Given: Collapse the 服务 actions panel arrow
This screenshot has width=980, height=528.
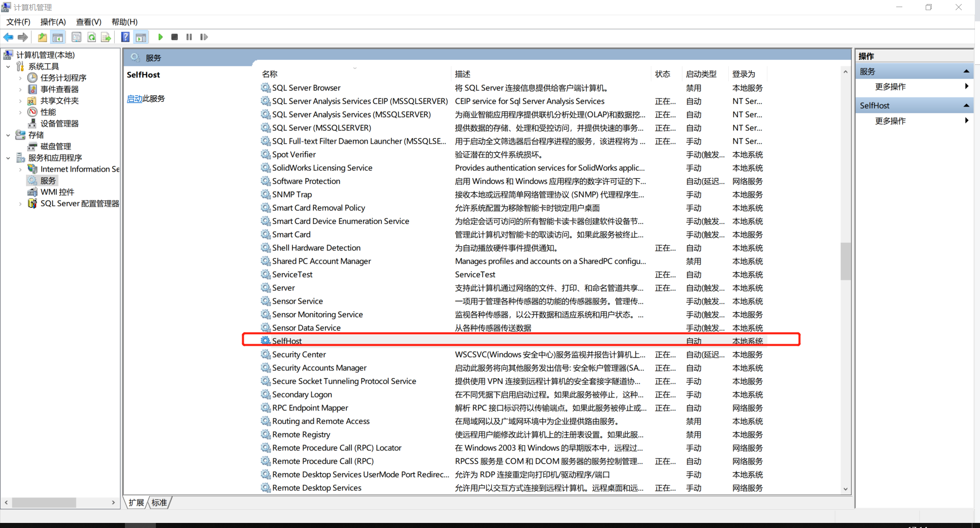Looking at the screenshot, I should click(966, 71).
